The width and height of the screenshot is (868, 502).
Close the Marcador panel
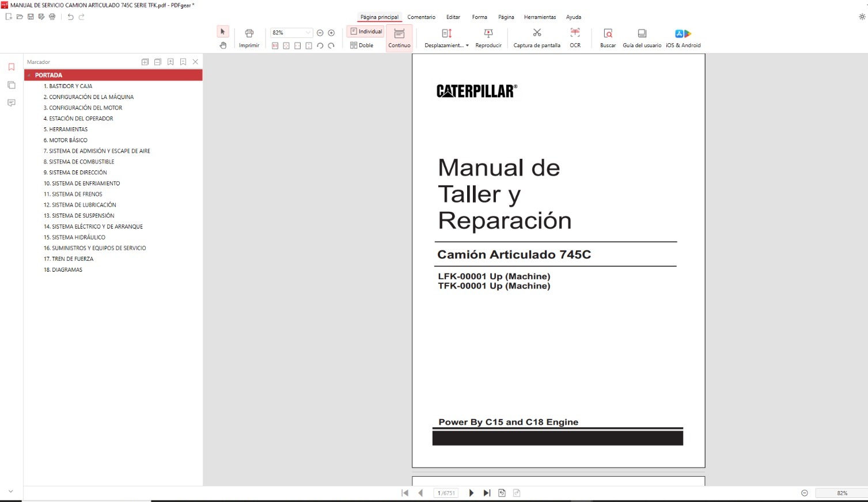tap(195, 62)
